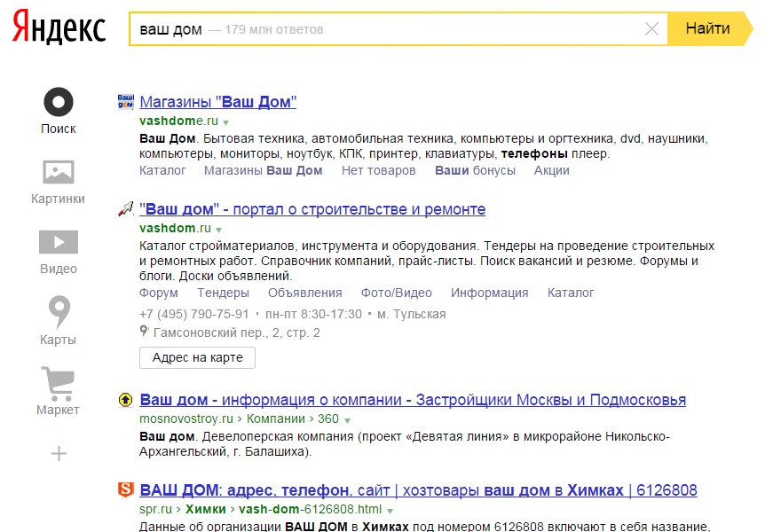
Task: Clear the search query with the X icon
Action: pyautogui.click(x=651, y=28)
